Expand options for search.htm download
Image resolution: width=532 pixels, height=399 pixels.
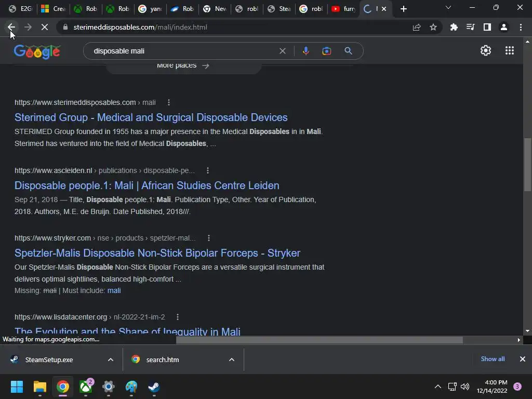point(232,360)
